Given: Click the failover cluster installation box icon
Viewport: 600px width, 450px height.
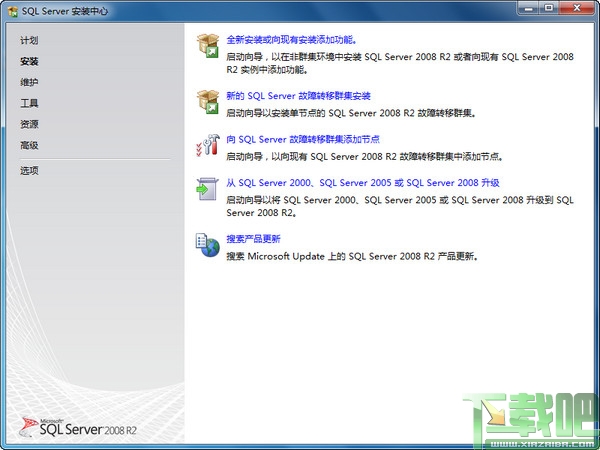Looking at the screenshot, I should (208, 102).
